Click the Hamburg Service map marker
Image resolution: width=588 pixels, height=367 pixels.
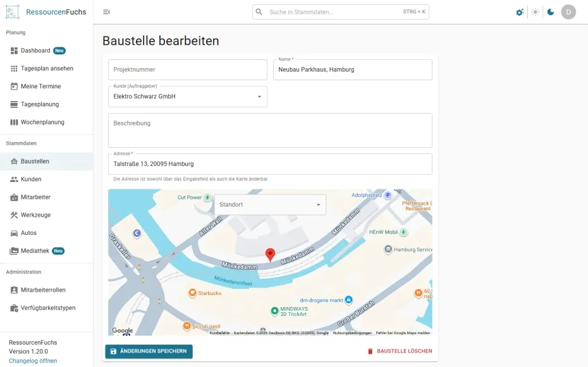click(x=388, y=249)
